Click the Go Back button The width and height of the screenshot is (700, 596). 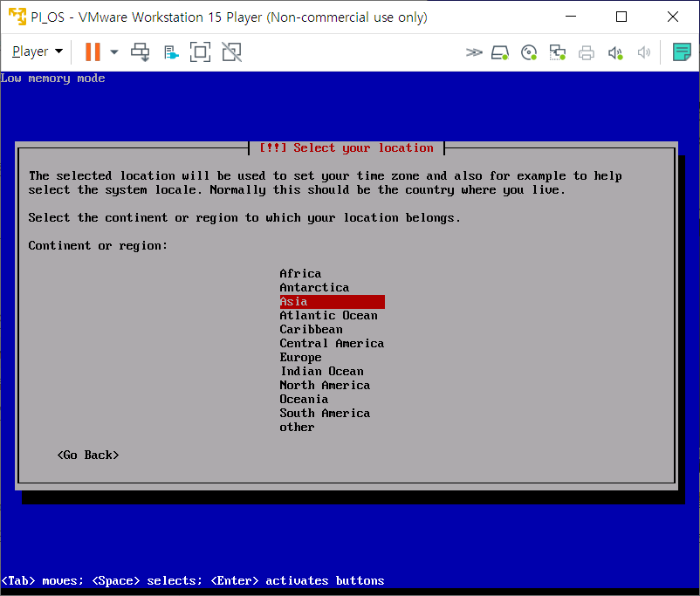coord(88,456)
